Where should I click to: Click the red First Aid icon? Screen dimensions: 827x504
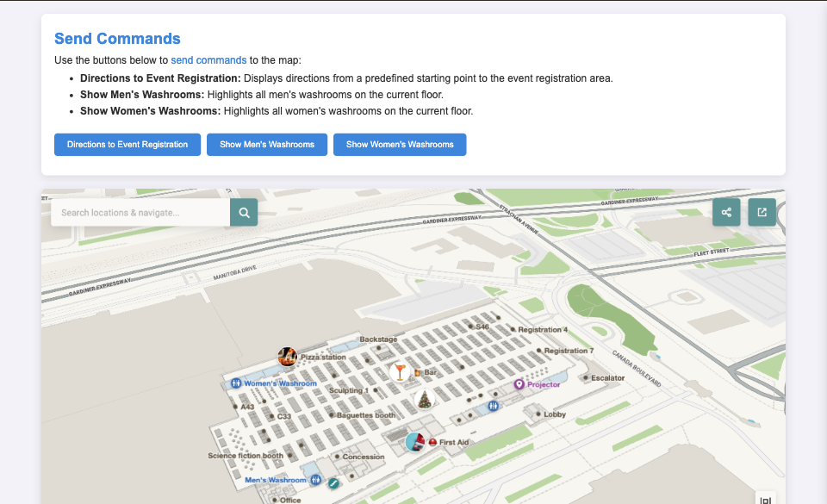click(432, 442)
